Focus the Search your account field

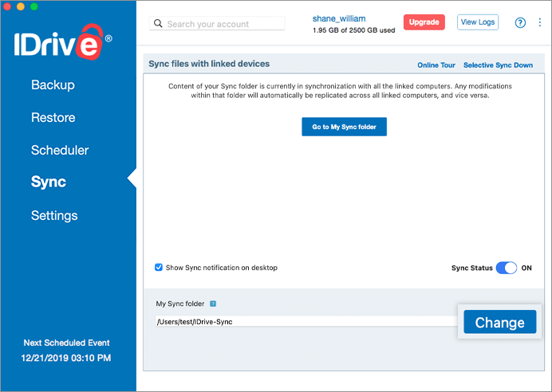pyautogui.click(x=217, y=24)
